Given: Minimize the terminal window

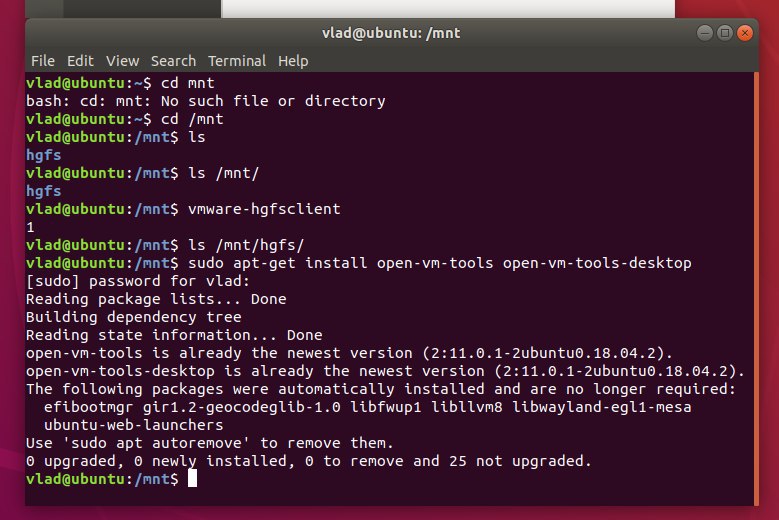Looking at the screenshot, I should [704, 33].
